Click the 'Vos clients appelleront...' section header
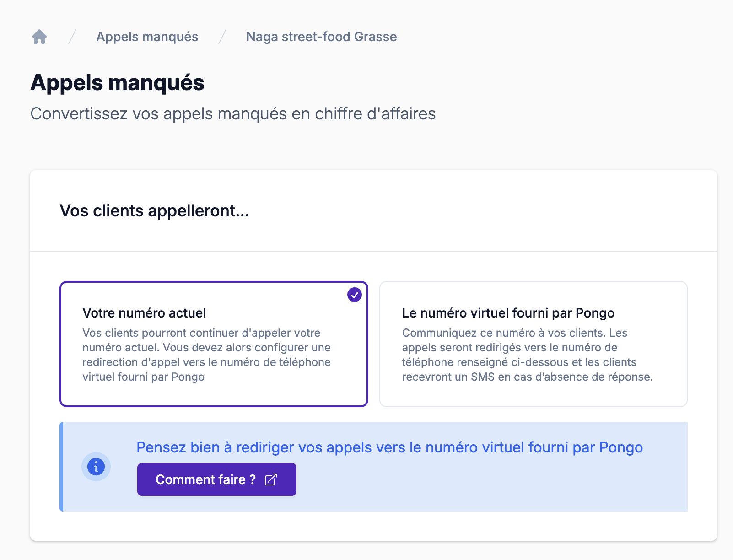 (154, 211)
